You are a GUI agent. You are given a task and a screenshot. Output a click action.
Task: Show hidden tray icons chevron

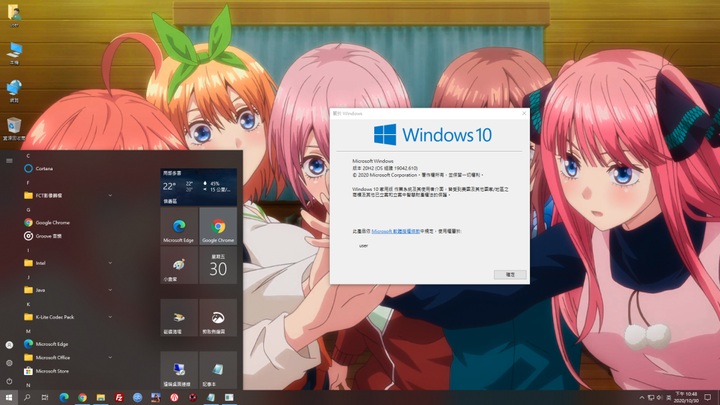point(641,398)
